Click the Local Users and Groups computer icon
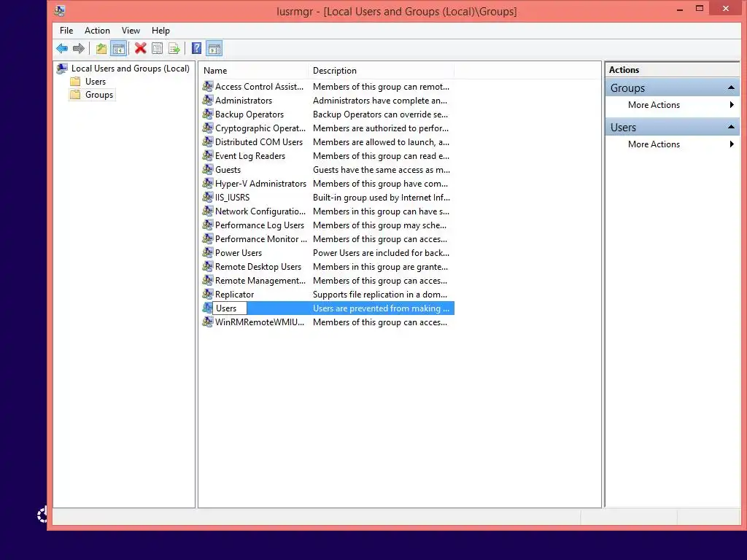 [x=62, y=69]
